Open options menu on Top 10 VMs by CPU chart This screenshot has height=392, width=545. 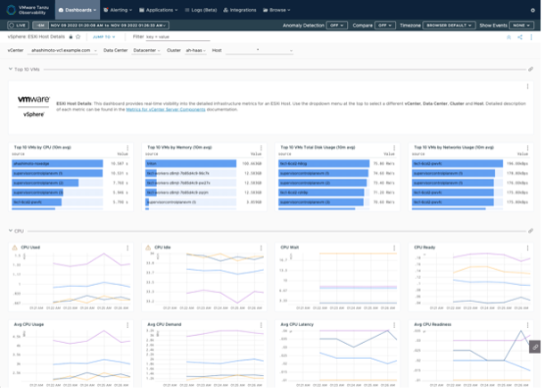pos(128,147)
